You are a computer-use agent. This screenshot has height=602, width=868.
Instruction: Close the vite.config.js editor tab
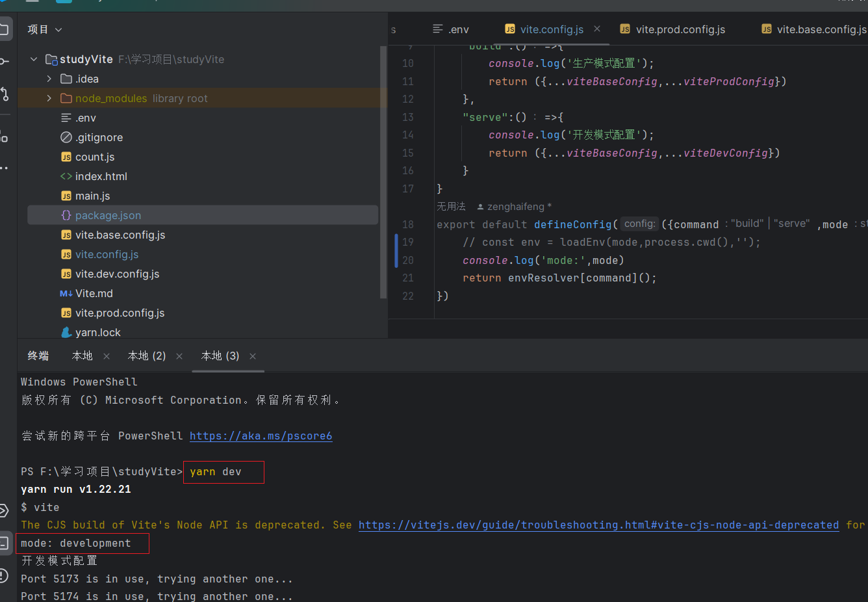coord(597,29)
